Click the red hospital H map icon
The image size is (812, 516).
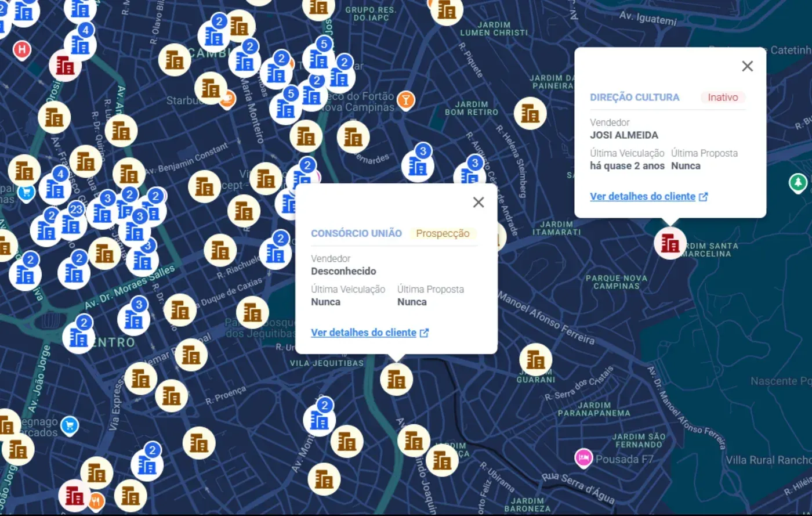22,50
